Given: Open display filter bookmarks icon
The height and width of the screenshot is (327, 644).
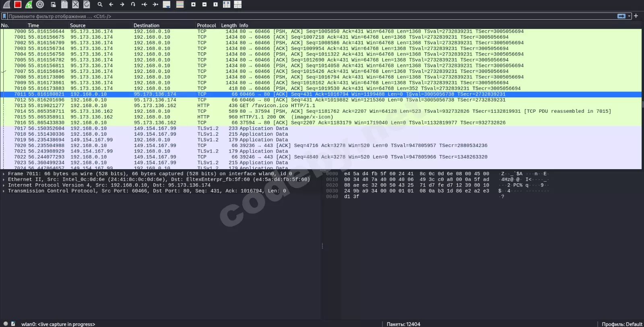Looking at the screenshot, I should [4, 16].
